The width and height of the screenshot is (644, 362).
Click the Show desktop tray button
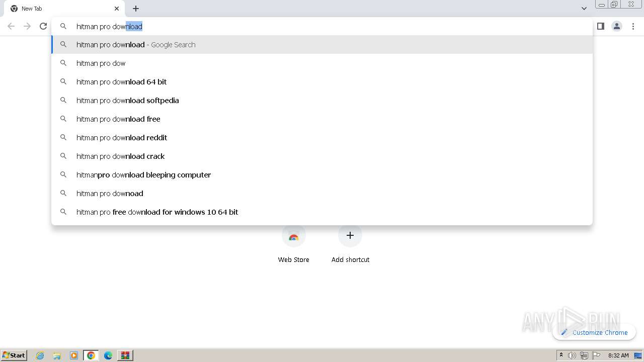(638, 355)
